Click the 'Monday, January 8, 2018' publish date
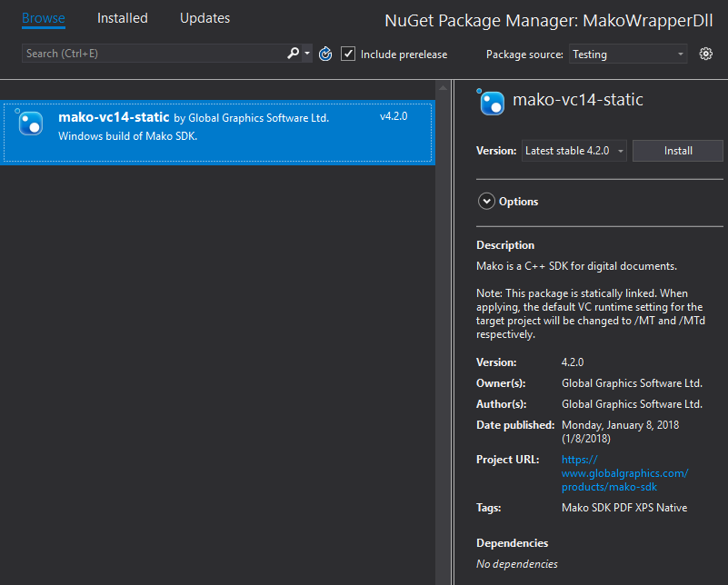The image size is (728, 585). (620, 425)
